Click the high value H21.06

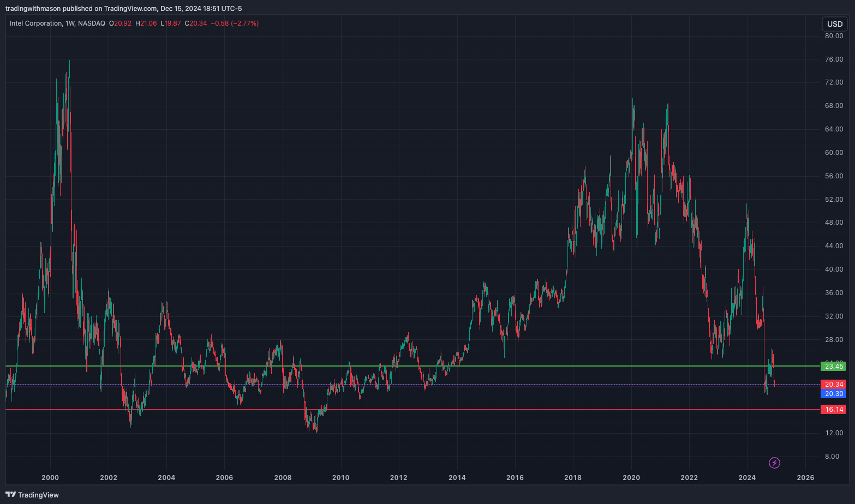(146, 23)
